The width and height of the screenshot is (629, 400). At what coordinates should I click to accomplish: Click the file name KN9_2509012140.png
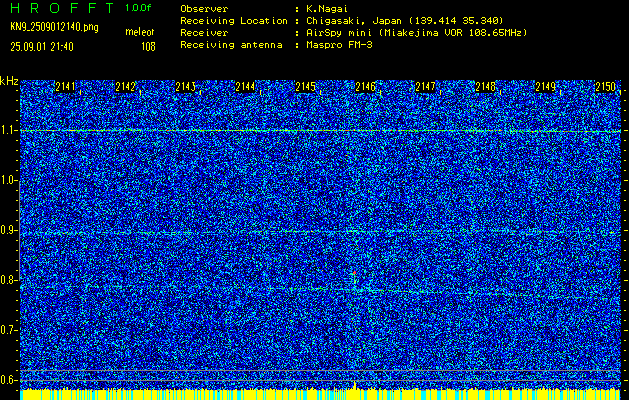[54, 27]
